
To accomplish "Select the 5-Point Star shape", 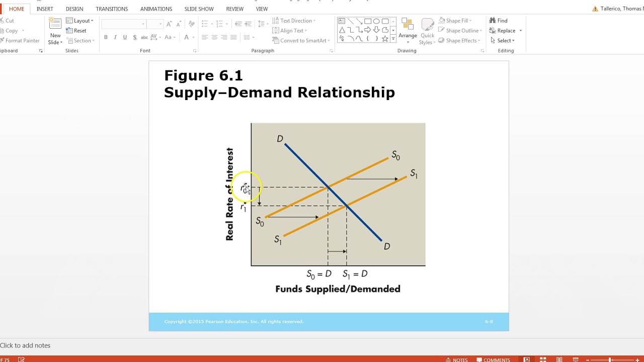I will 385,38.
